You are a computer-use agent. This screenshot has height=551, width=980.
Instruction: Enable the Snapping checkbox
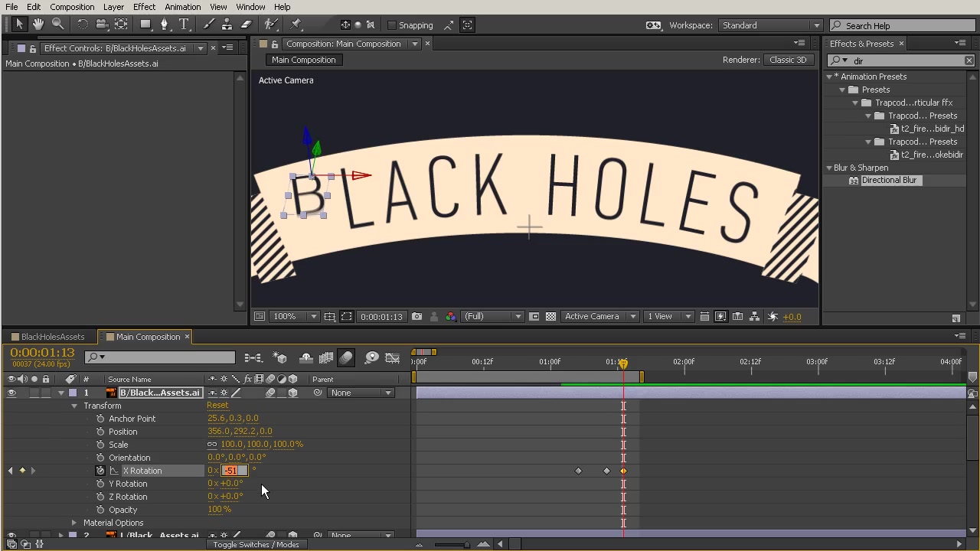click(x=392, y=25)
